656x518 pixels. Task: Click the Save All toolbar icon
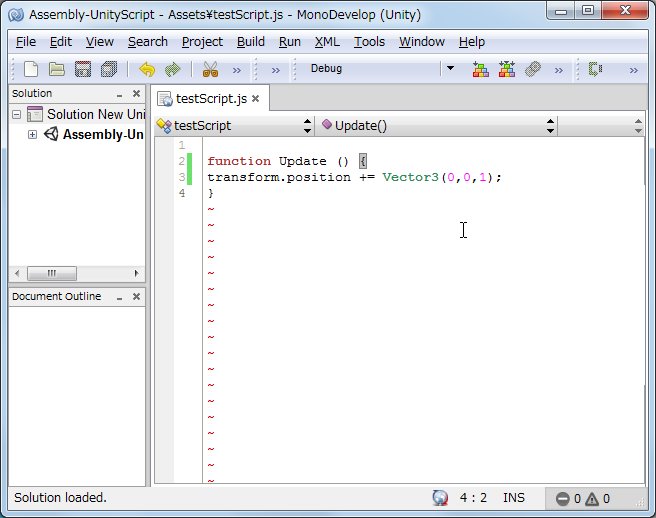109,69
